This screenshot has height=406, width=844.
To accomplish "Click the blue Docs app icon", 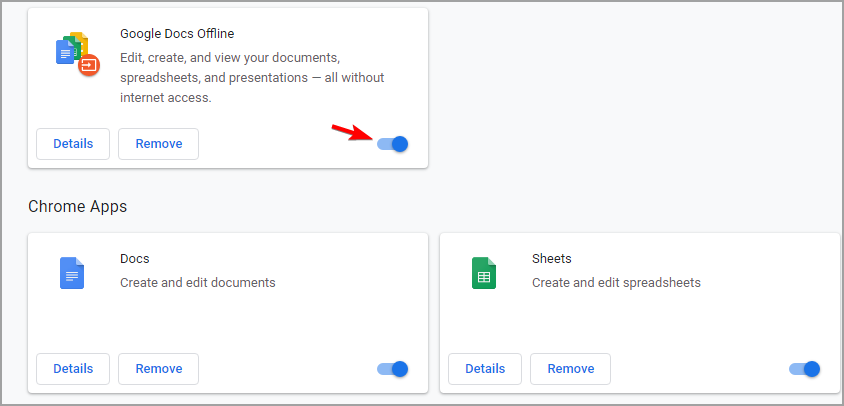I will tap(72, 273).
